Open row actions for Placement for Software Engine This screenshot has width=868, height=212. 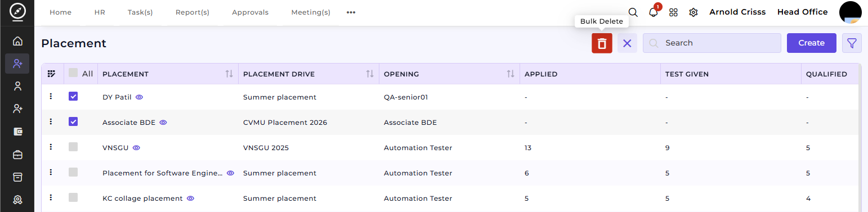coord(51,172)
